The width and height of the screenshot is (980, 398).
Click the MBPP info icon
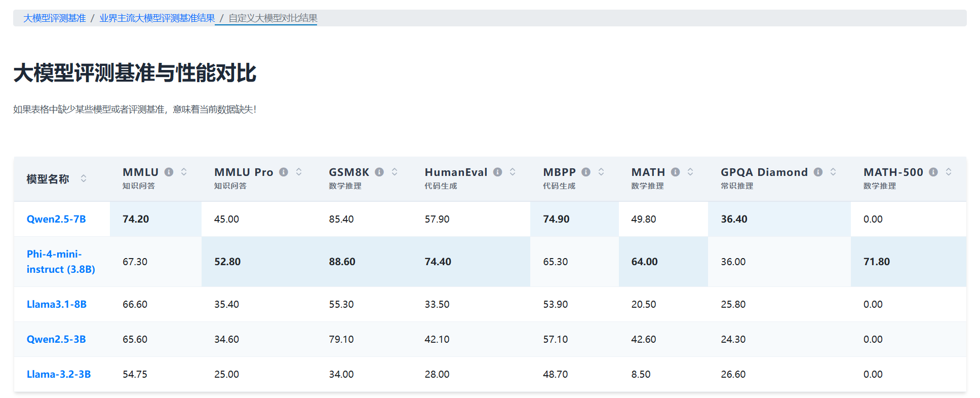pos(586,172)
